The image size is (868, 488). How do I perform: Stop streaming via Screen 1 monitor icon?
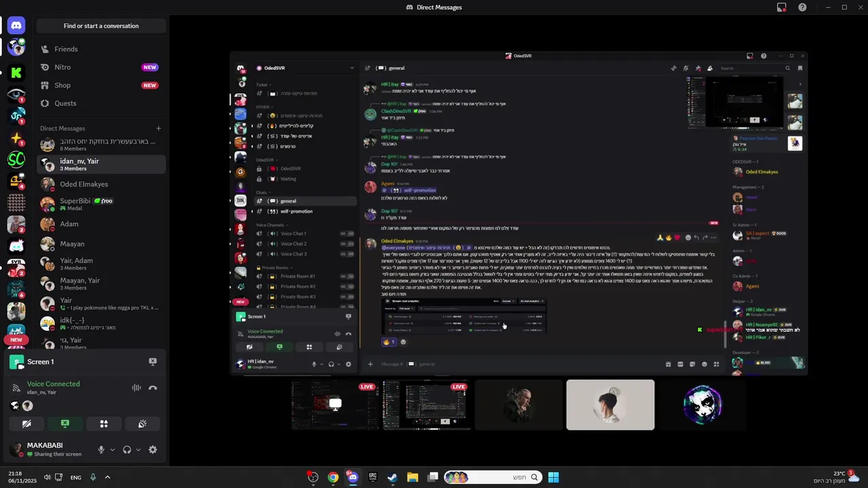point(153,362)
